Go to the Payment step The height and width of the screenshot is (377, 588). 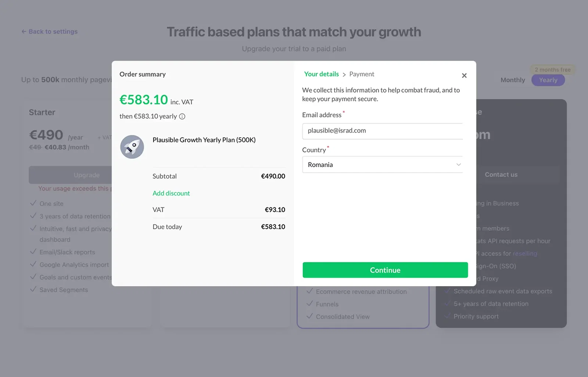point(362,74)
